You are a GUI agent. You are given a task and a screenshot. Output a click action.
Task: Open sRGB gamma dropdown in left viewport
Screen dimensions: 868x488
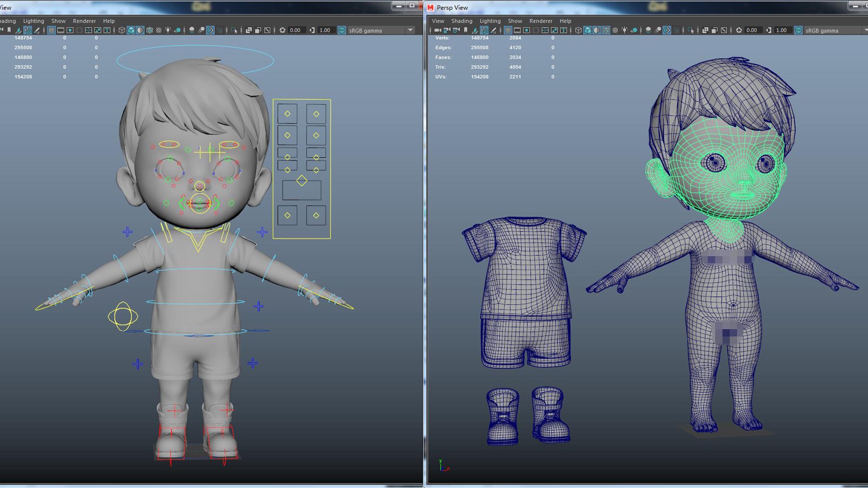tap(381, 30)
